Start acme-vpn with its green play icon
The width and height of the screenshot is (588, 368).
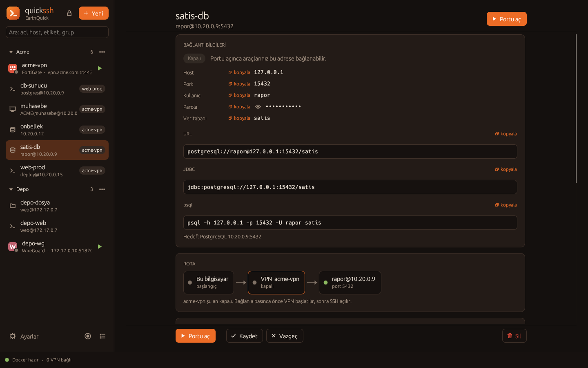coord(100,68)
